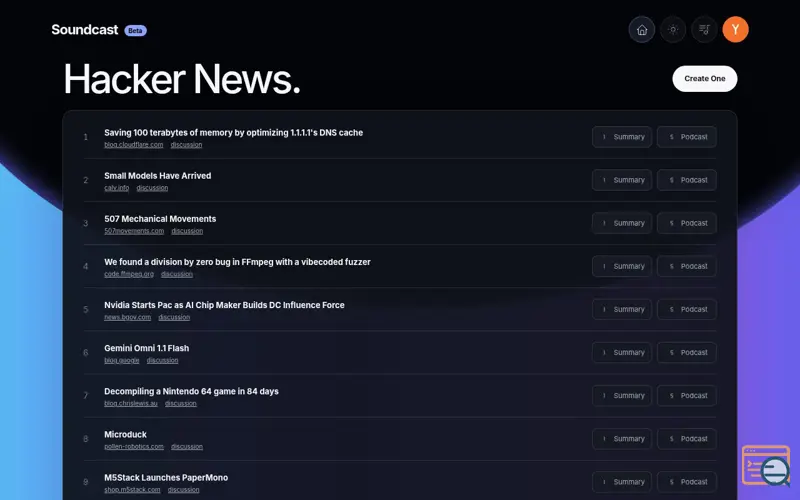Generate Podcast for Microduck
The height and width of the screenshot is (500, 800).
(687, 439)
